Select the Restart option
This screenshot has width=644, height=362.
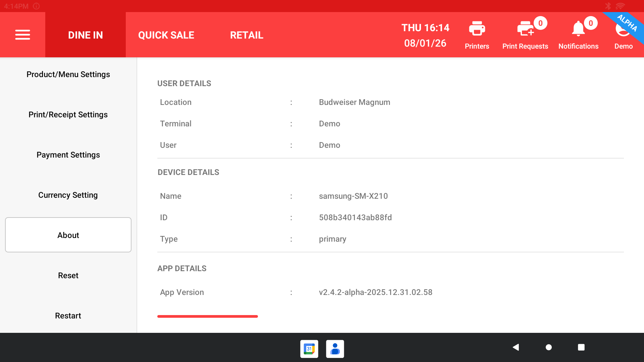(68, 316)
